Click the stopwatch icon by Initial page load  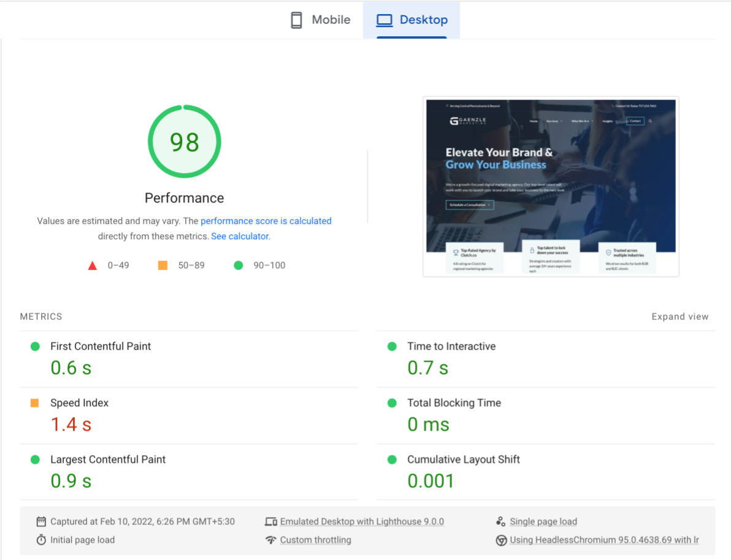click(x=41, y=540)
